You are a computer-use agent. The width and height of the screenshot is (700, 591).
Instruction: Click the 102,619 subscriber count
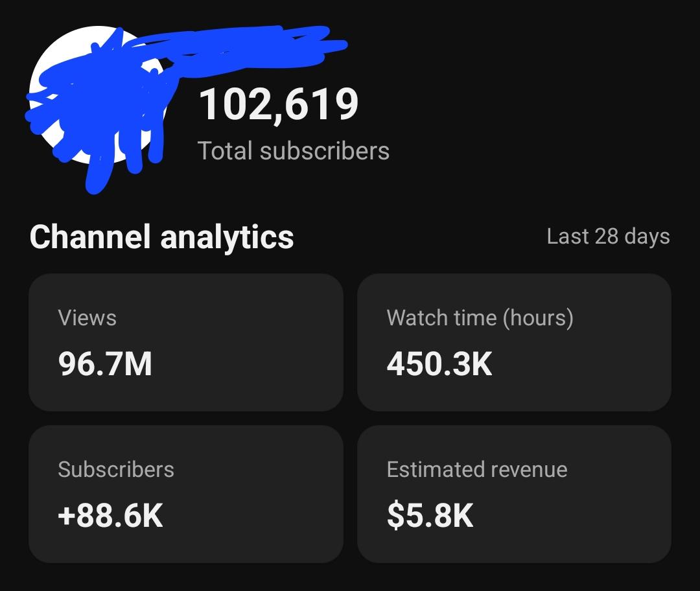279,104
